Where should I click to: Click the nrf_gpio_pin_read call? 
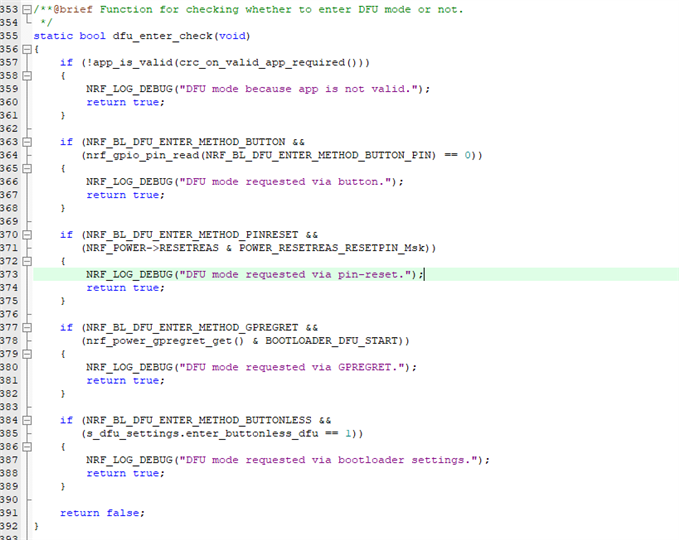(142, 155)
